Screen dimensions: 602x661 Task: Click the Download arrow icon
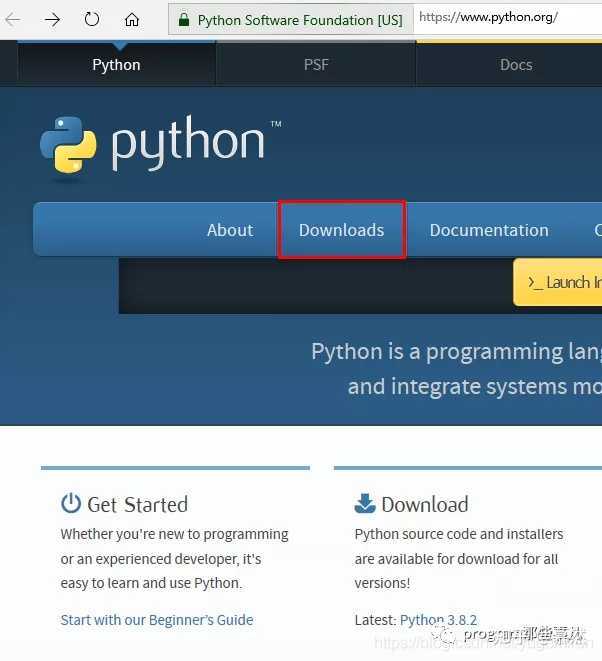click(x=365, y=503)
